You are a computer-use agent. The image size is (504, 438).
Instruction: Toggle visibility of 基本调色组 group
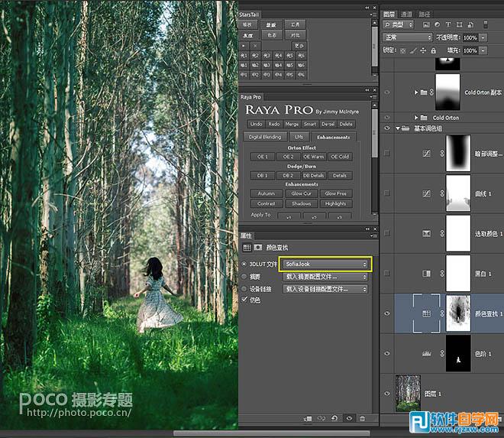click(x=387, y=128)
